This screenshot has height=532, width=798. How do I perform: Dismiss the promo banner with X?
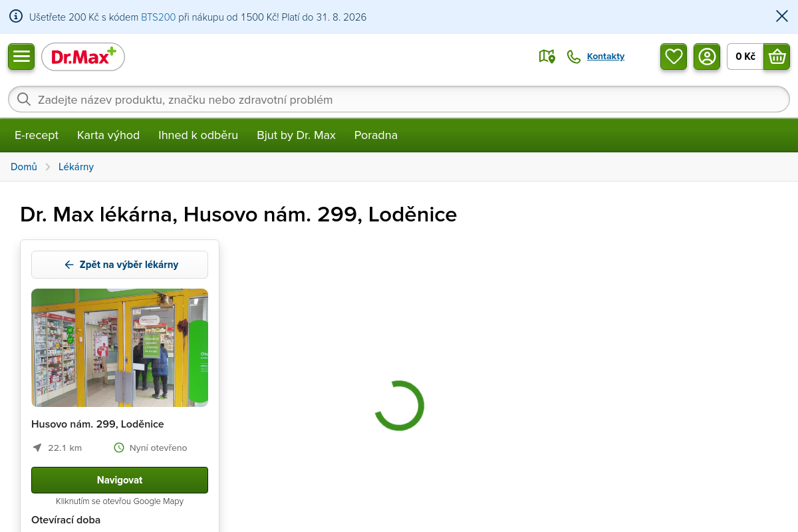coord(782,17)
